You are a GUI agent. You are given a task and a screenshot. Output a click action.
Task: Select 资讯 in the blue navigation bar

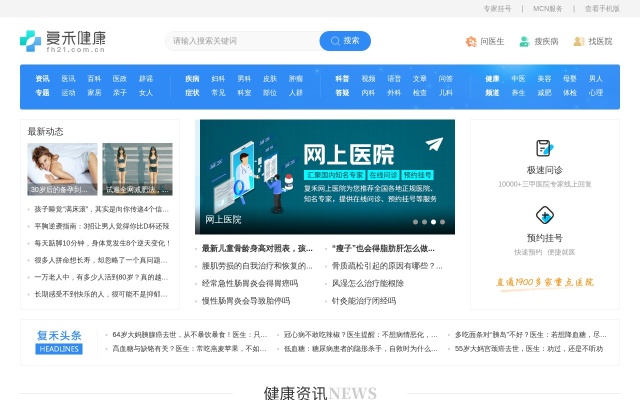(x=42, y=78)
